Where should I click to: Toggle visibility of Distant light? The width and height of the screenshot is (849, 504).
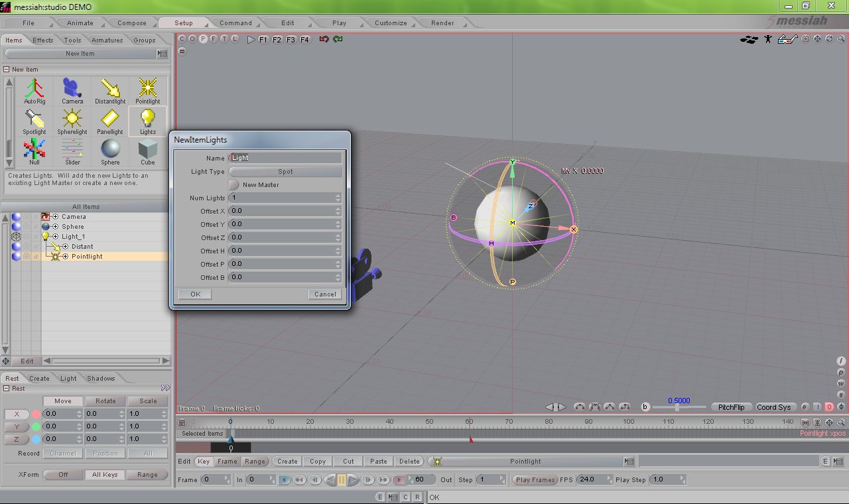click(16, 247)
